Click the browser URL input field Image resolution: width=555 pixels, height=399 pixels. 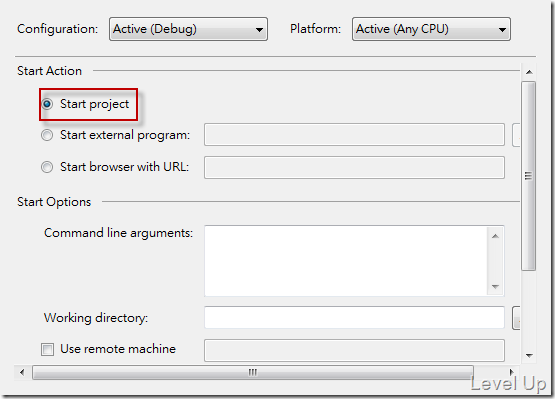click(x=354, y=167)
